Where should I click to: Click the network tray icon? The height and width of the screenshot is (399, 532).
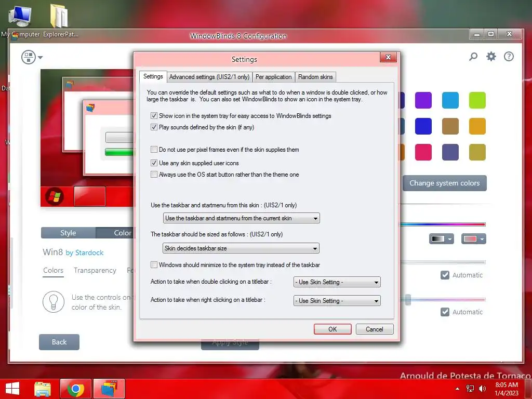470,389
